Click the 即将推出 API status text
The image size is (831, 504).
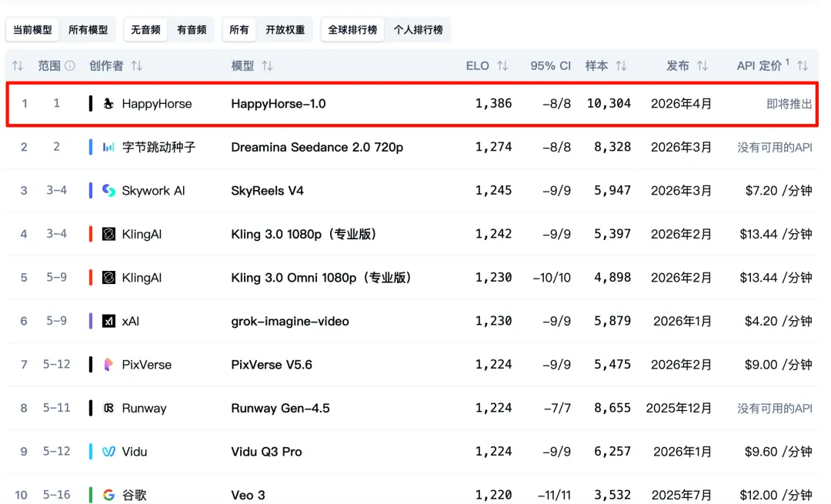pos(789,104)
